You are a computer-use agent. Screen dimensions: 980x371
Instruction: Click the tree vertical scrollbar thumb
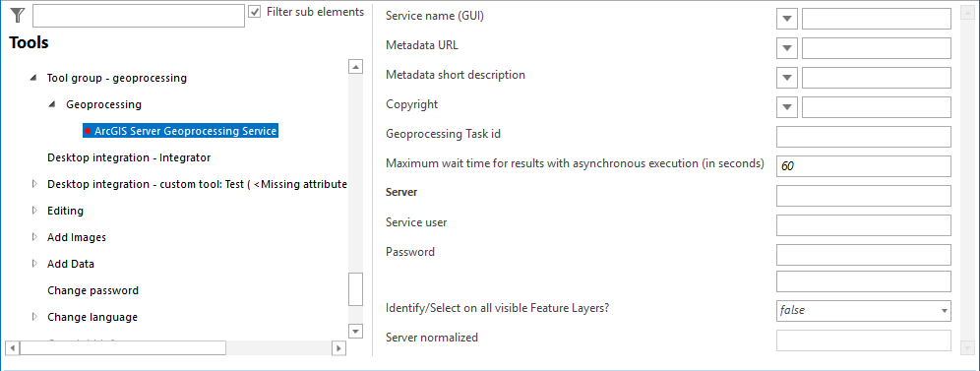[355, 289]
